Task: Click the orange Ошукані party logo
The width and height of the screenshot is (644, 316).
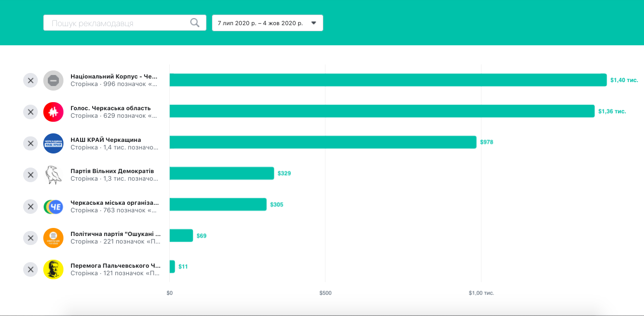Action: [x=53, y=238]
